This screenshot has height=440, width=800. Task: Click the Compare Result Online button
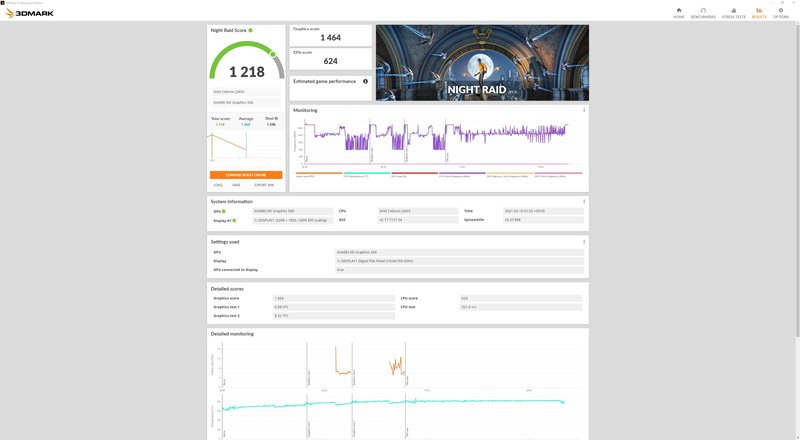246,175
